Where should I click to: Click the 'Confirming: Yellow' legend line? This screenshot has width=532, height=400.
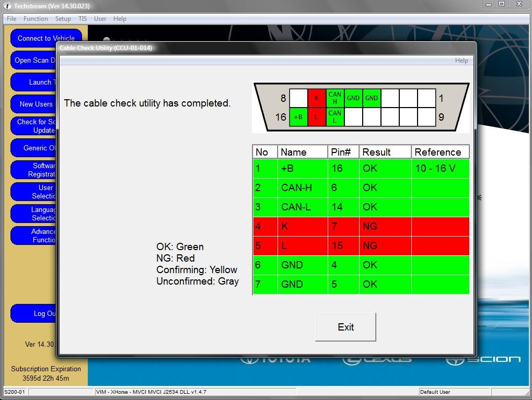pos(197,269)
